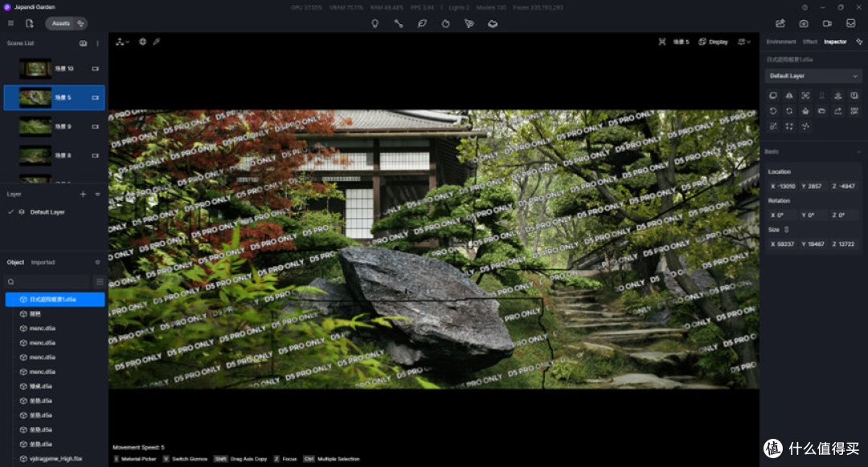This screenshot has width=868, height=467.
Task: Switch to the Imported tab
Action: pyautogui.click(x=43, y=262)
